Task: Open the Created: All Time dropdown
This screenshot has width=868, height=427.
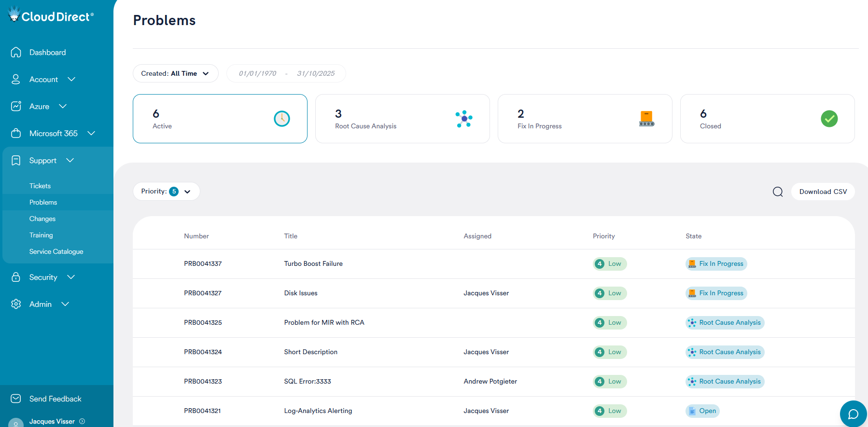Action: pos(175,73)
